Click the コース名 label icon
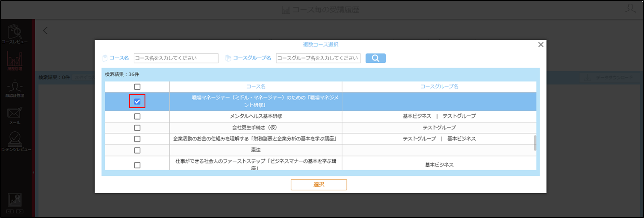 105,58
